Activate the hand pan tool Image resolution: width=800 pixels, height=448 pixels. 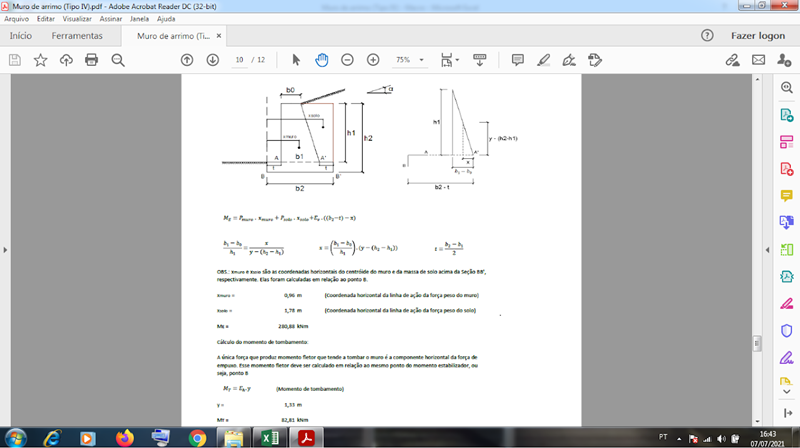[x=321, y=60]
